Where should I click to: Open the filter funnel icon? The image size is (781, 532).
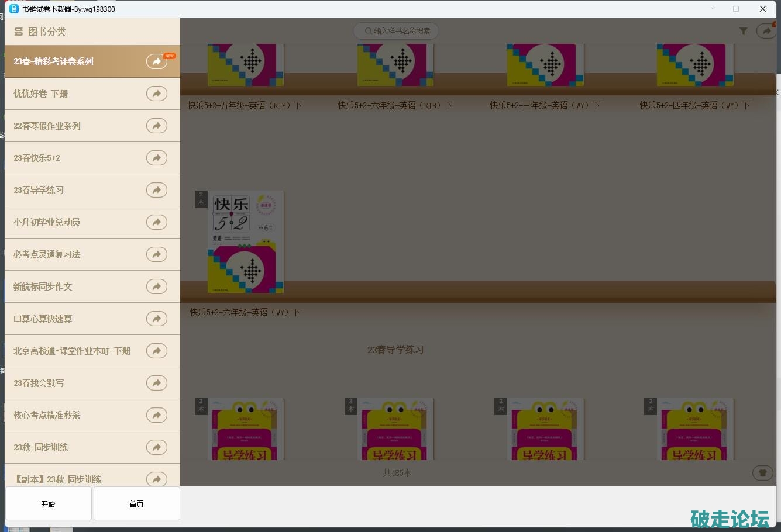click(x=743, y=32)
